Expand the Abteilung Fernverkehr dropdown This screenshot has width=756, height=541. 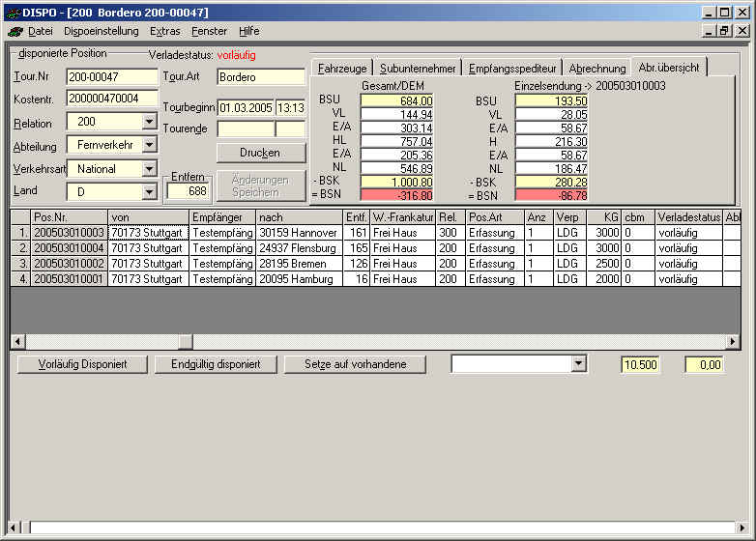[x=149, y=145]
